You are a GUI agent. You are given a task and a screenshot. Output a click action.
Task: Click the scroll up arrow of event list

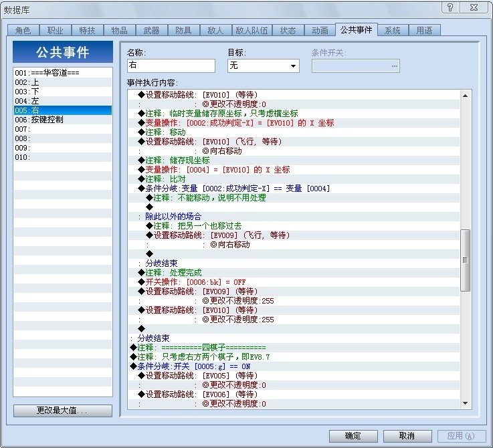(466, 96)
